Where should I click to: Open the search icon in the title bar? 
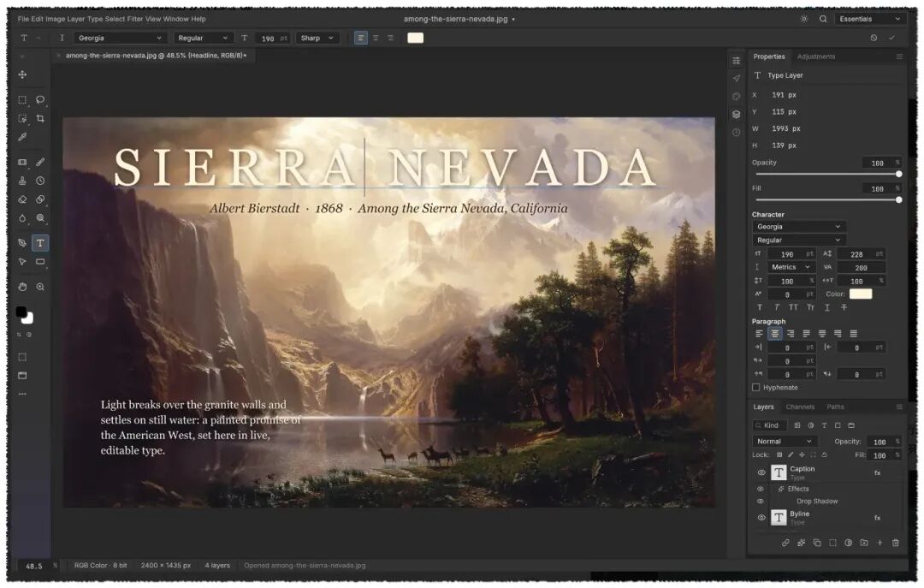[x=823, y=19]
